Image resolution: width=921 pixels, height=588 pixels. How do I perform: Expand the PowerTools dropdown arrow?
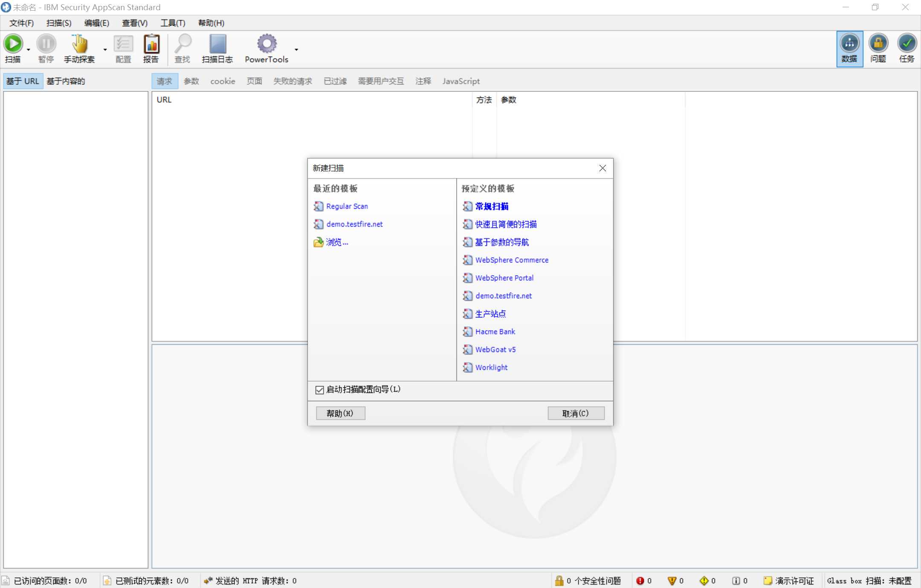coord(296,50)
